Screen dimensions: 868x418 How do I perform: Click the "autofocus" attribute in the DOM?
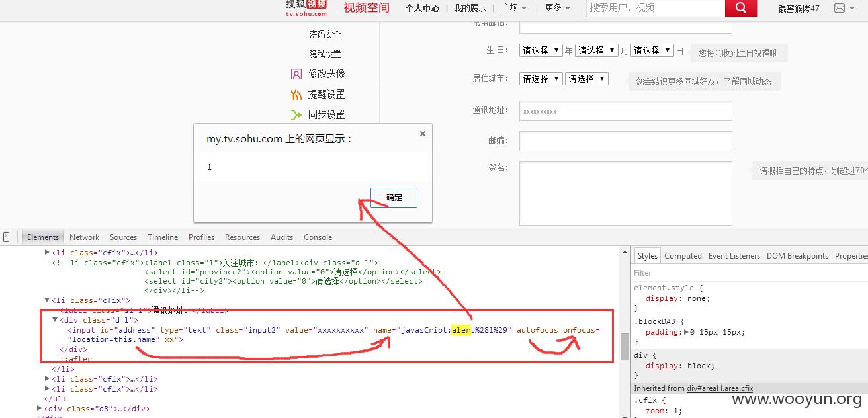[x=537, y=330]
